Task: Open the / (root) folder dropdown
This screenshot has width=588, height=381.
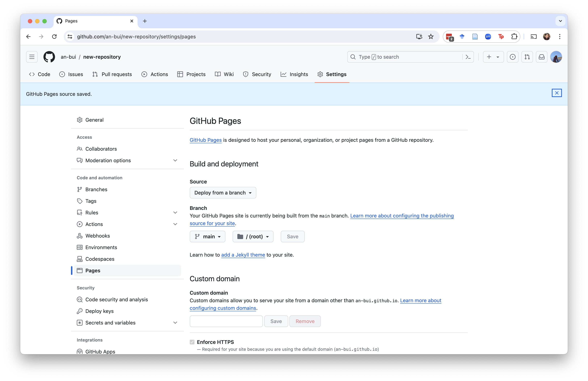Action: point(253,236)
